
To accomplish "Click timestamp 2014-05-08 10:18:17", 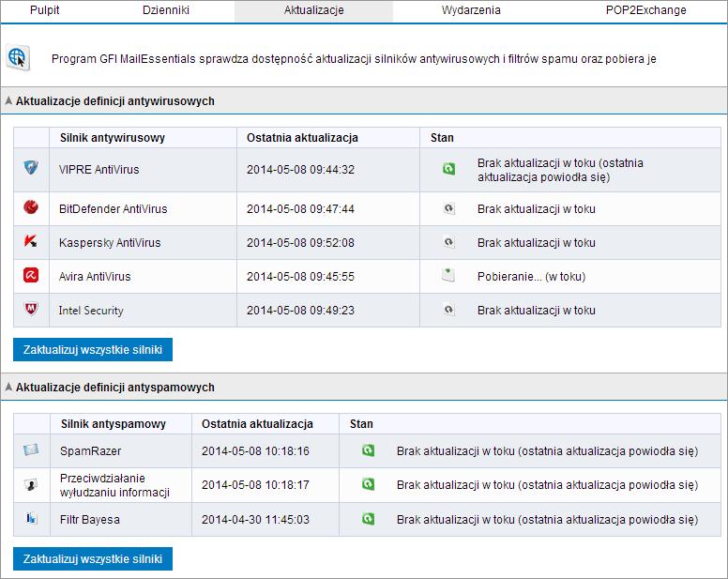I will point(255,485).
